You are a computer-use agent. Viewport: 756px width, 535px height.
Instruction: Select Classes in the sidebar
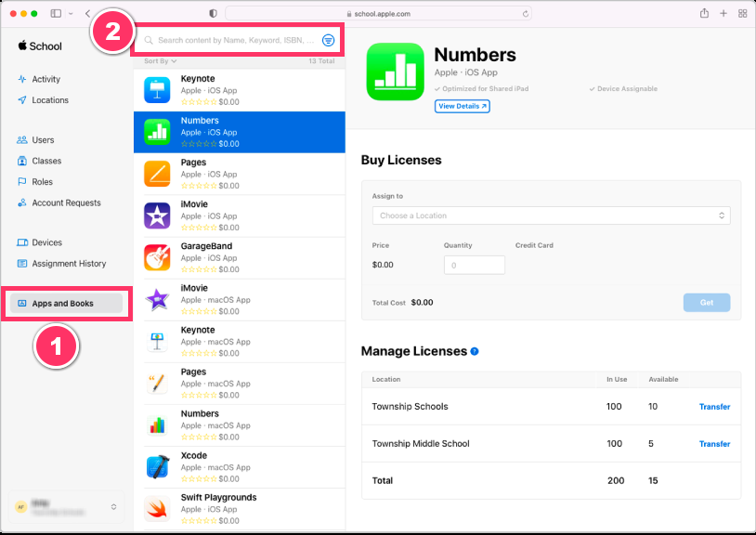46,161
